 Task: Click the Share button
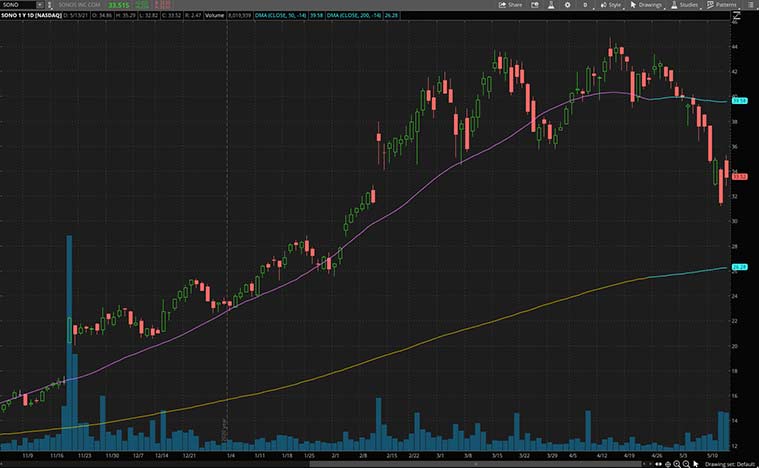(x=510, y=5)
